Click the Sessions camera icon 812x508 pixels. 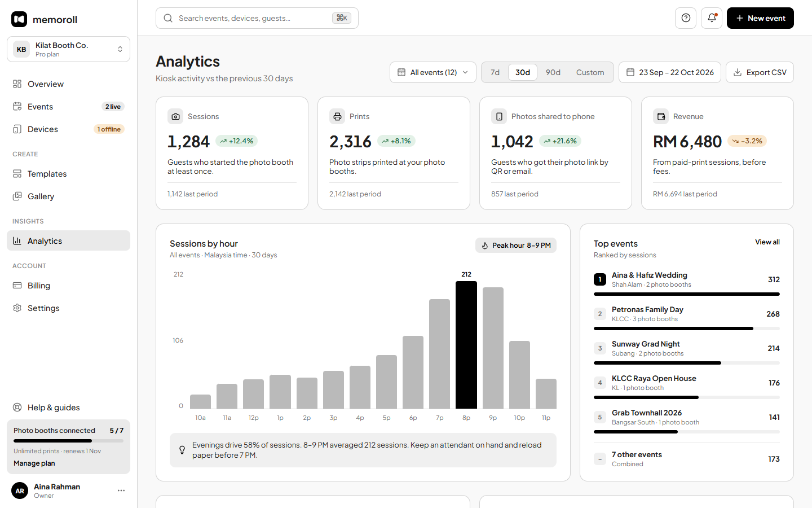tap(175, 116)
